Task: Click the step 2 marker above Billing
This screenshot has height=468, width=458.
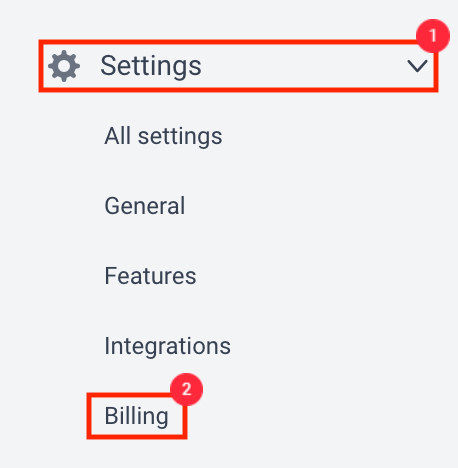Action: (186, 389)
